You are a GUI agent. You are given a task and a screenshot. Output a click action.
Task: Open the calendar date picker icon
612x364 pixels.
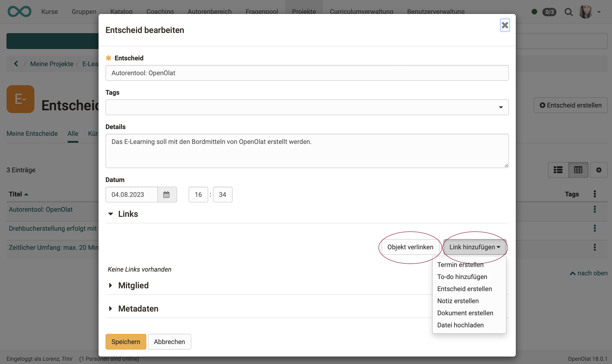(167, 195)
